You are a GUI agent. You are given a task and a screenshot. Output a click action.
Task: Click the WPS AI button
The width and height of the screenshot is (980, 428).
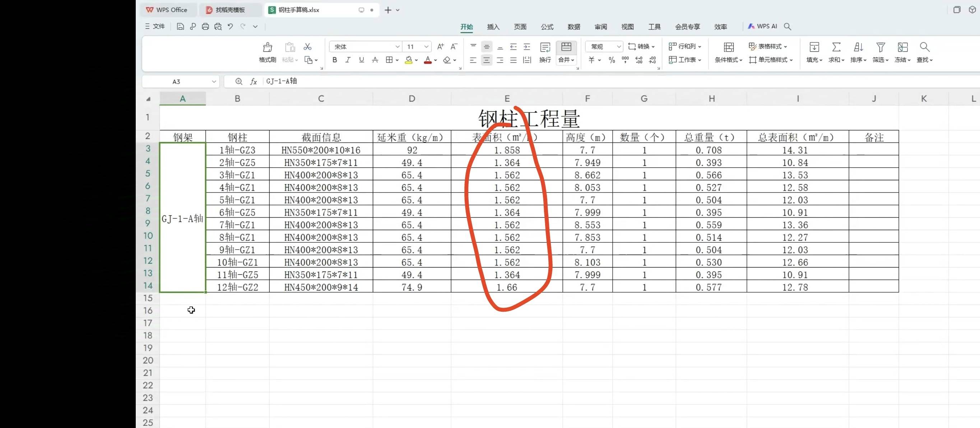point(762,26)
